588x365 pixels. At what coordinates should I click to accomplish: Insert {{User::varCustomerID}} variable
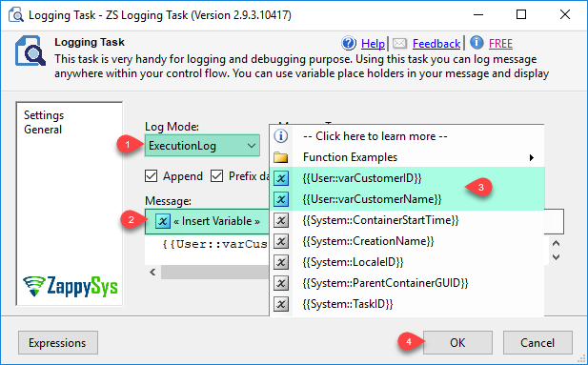pos(362,178)
